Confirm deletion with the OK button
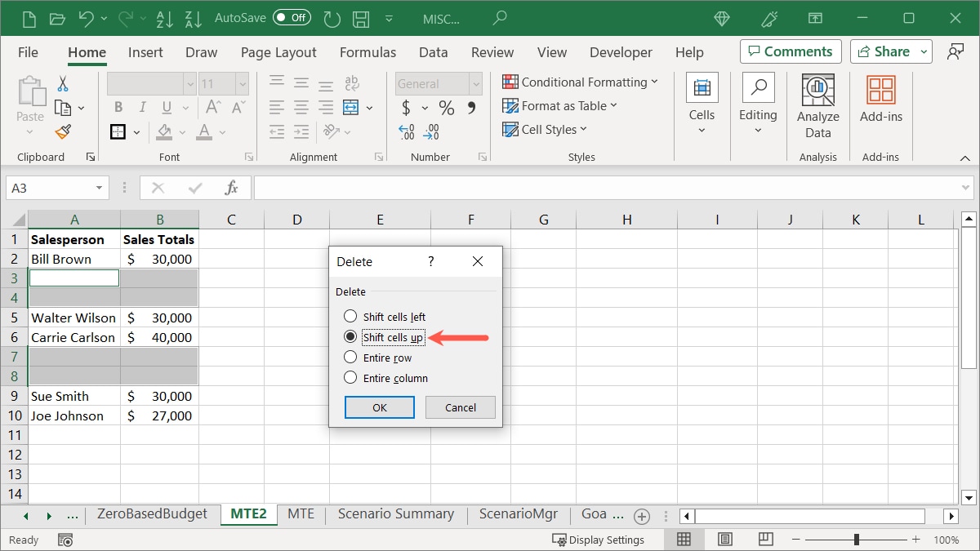This screenshot has width=980, height=551. pyautogui.click(x=379, y=407)
